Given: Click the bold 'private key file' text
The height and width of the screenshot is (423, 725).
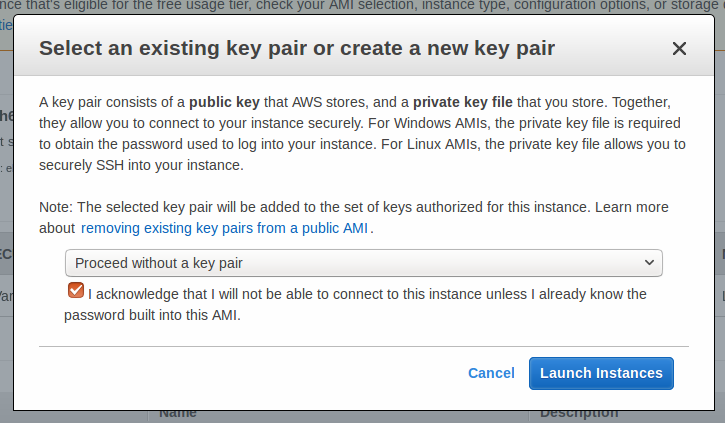Looking at the screenshot, I should (466, 103).
